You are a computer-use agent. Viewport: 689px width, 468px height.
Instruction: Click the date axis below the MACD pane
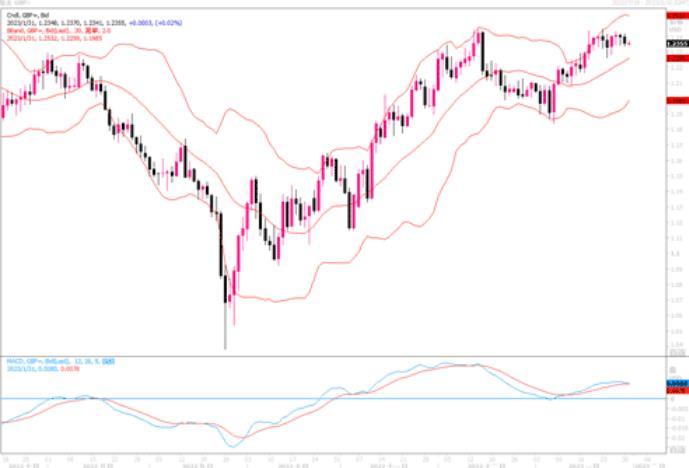click(x=330, y=461)
